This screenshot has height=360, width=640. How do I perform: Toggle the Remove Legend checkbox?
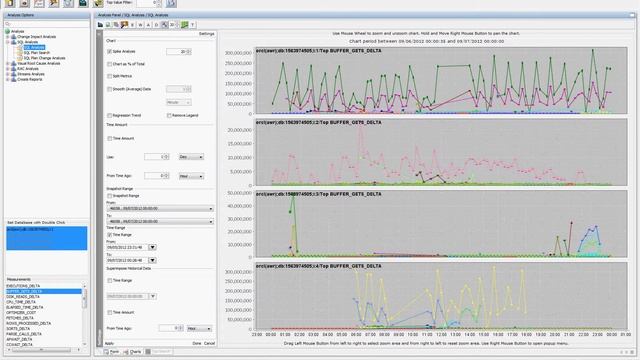[x=169, y=116]
